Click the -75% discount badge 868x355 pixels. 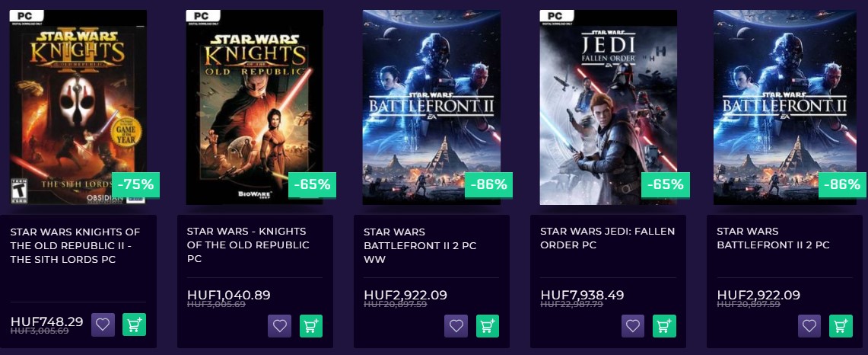pos(135,184)
